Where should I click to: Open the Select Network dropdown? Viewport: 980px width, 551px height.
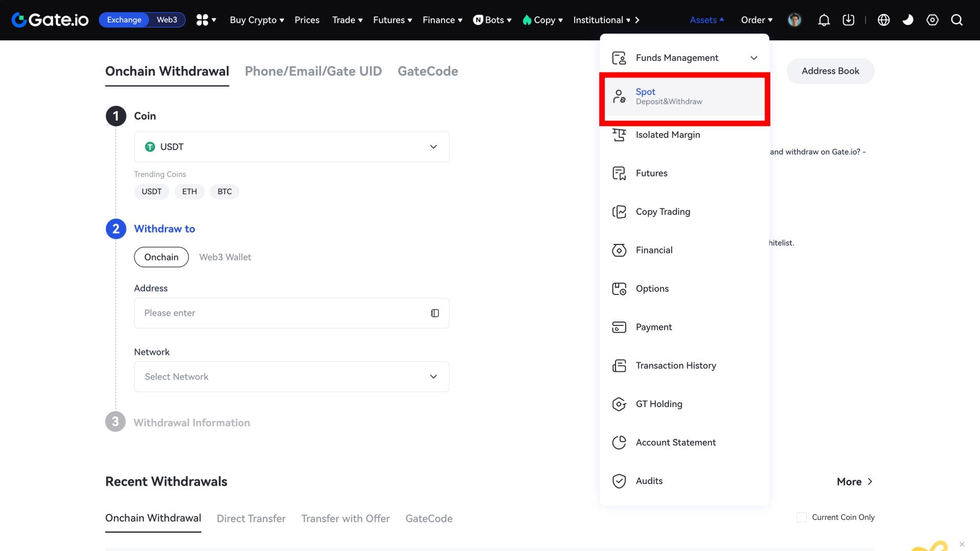pyautogui.click(x=291, y=377)
